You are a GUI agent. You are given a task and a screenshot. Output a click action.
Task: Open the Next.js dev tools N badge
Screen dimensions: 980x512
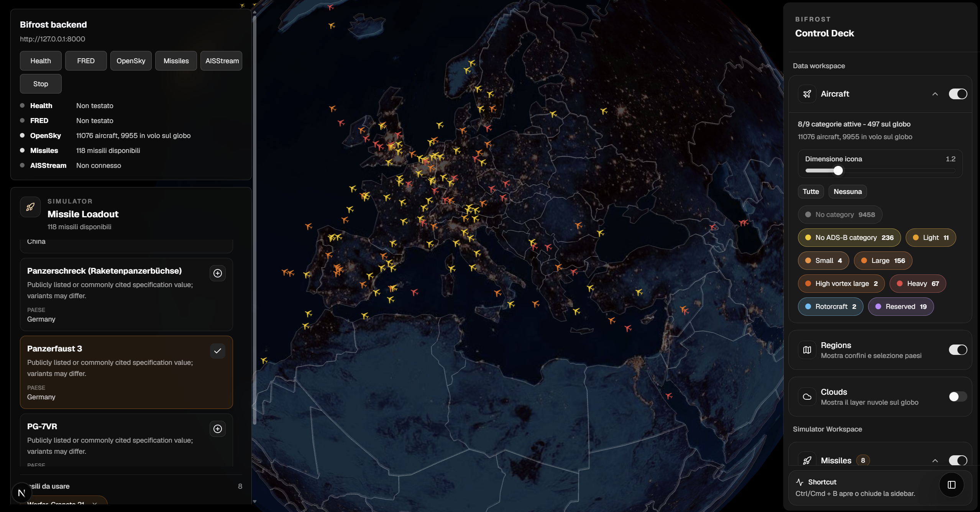click(x=22, y=493)
